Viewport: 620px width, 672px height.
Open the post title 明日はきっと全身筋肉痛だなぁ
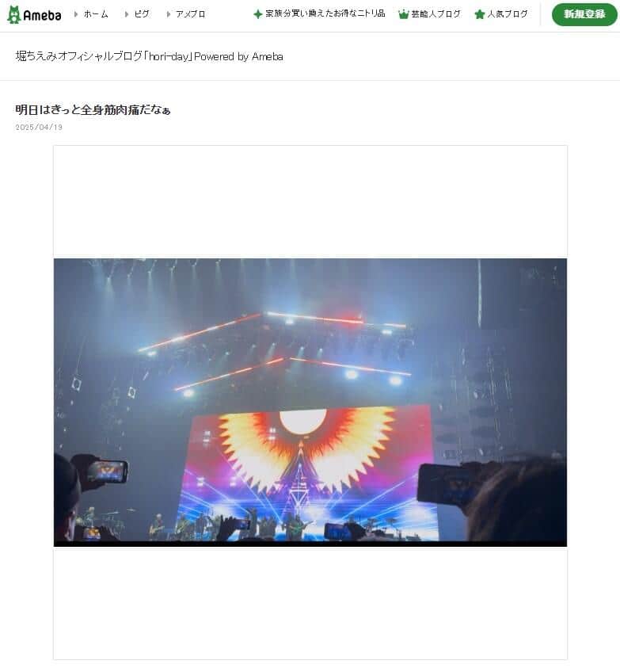pos(93,109)
